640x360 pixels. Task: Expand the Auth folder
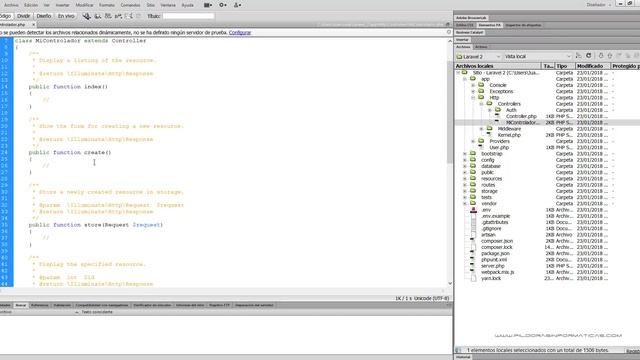490,110
